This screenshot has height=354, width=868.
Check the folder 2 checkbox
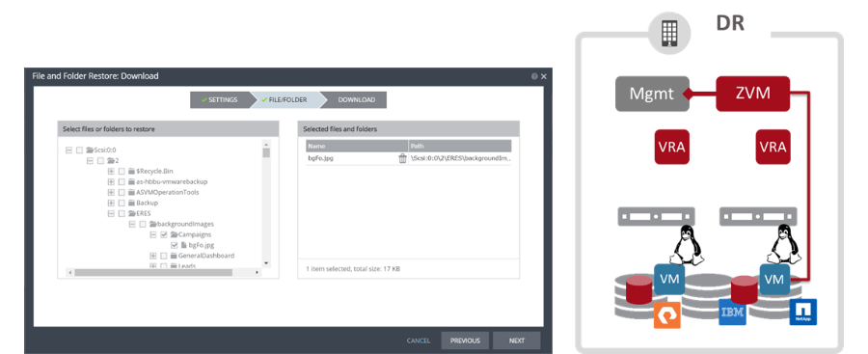(100, 161)
